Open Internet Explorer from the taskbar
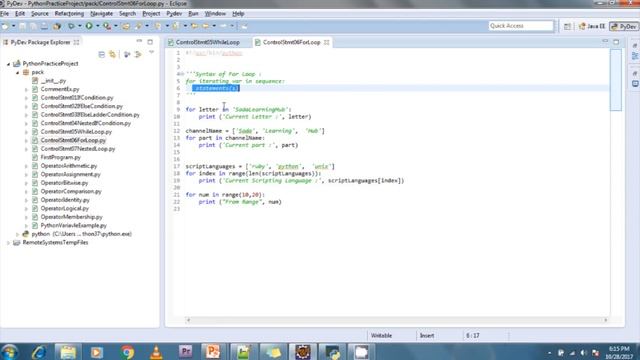 (39, 352)
